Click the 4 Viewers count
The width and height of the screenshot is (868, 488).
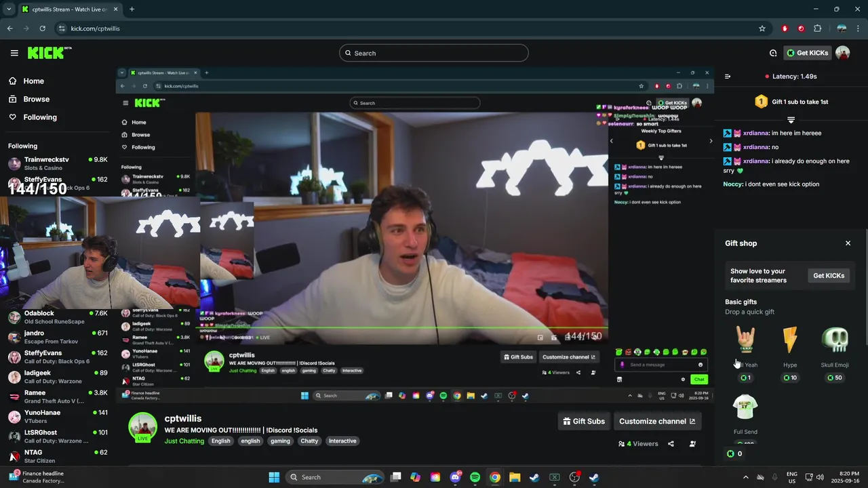(638, 444)
